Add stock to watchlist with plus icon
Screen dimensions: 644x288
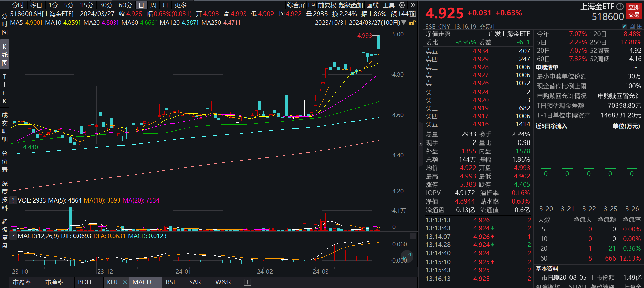(x=640, y=26)
